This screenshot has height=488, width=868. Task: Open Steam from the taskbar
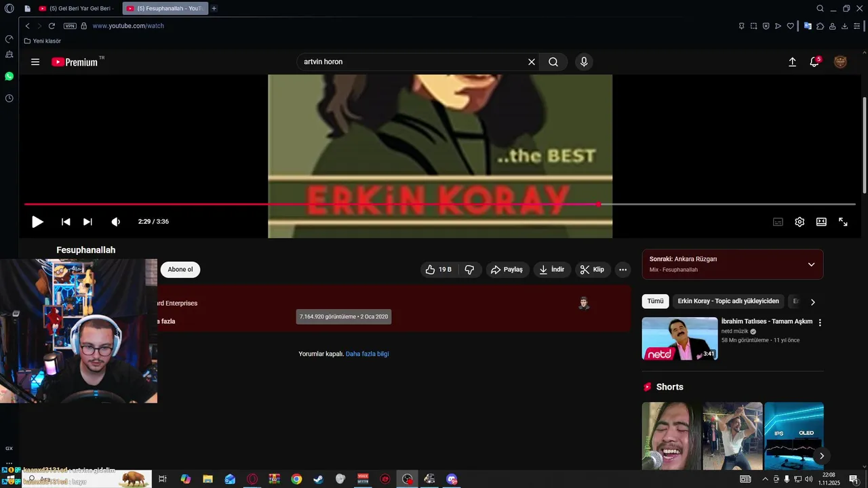tap(318, 479)
